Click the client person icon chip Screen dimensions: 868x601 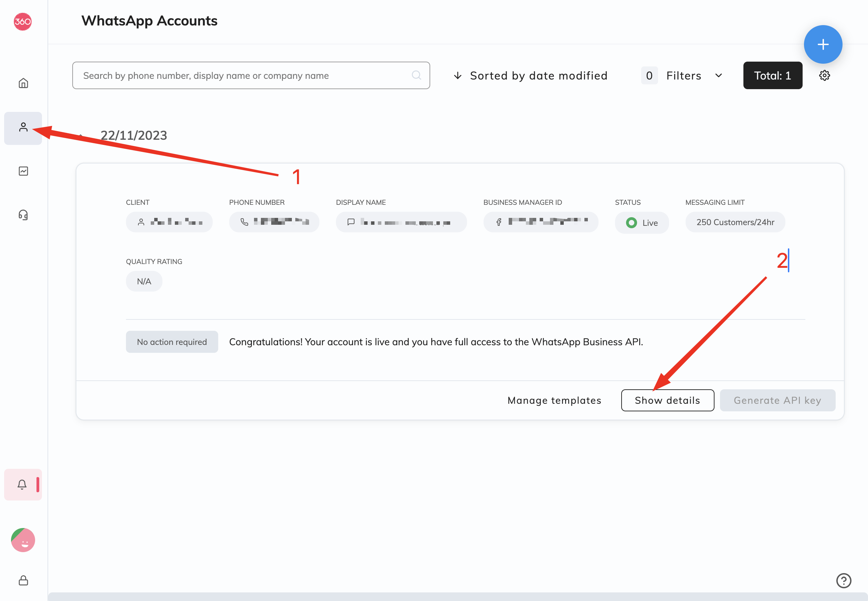(x=141, y=222)
